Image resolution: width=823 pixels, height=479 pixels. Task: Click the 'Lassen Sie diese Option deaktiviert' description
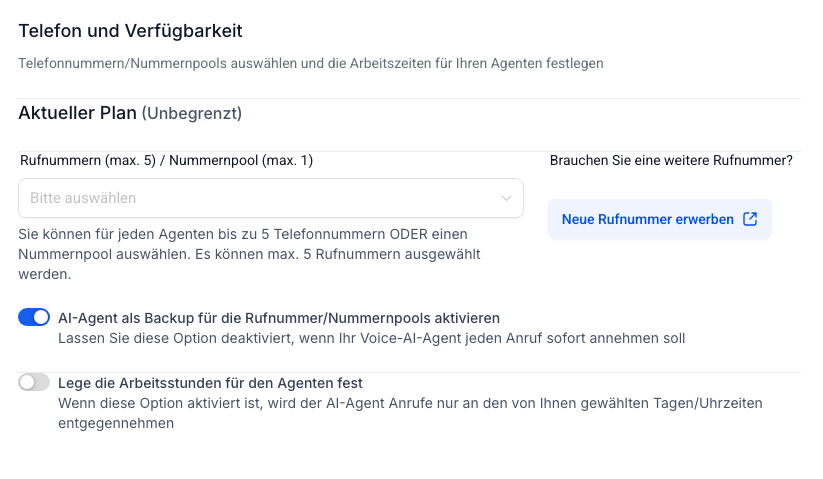tap(372, 338)
